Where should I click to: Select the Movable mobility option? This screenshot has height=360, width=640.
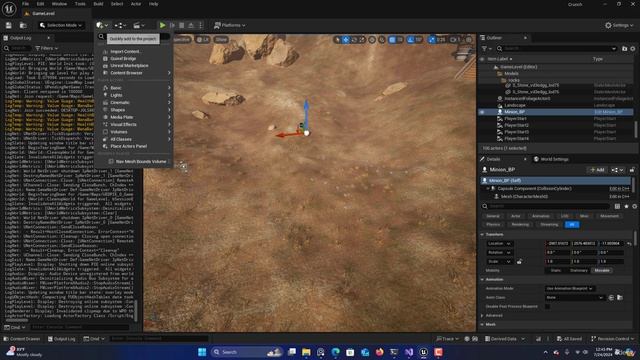tap(602, 271)
